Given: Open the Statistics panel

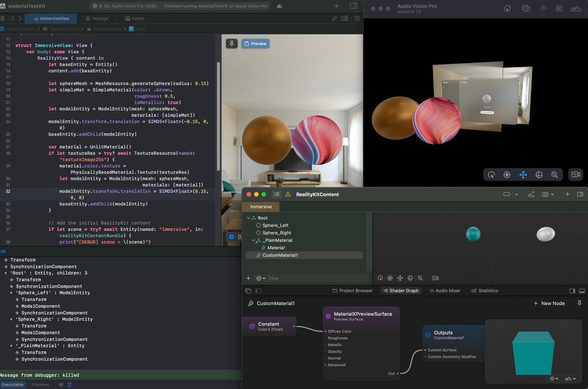Looking at the screenshot, I should 485,291.
